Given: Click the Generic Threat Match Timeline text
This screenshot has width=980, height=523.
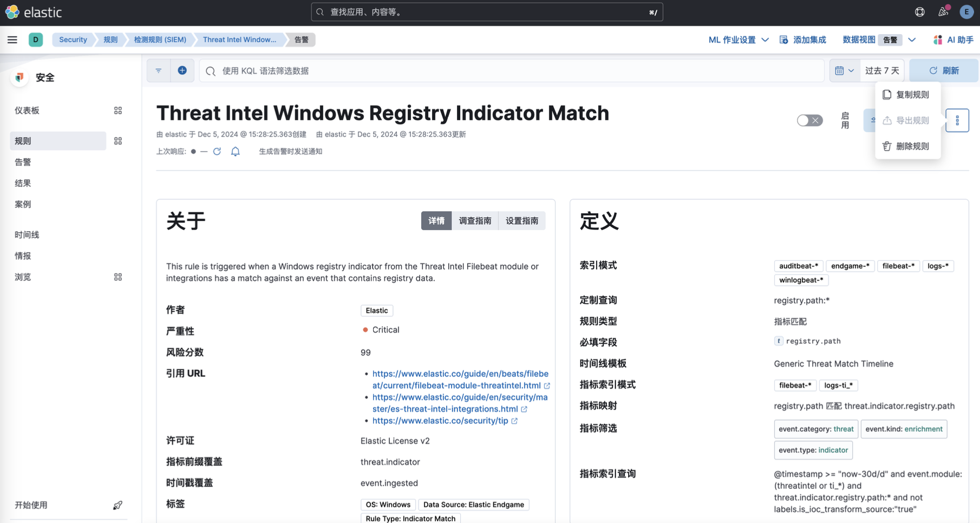Looking at the screenshot, I should [x=833, y=364].
